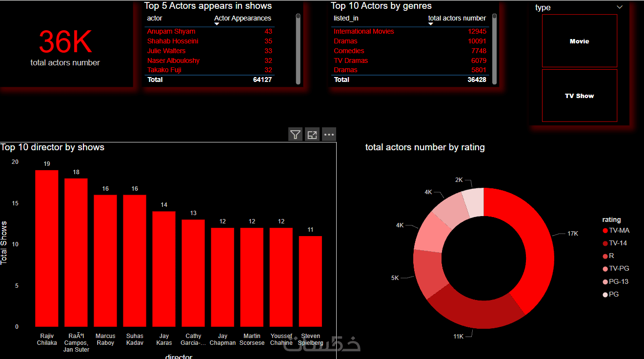Select the Anupam Shyam row
The image size is (644, 359).
coord(210,31)
